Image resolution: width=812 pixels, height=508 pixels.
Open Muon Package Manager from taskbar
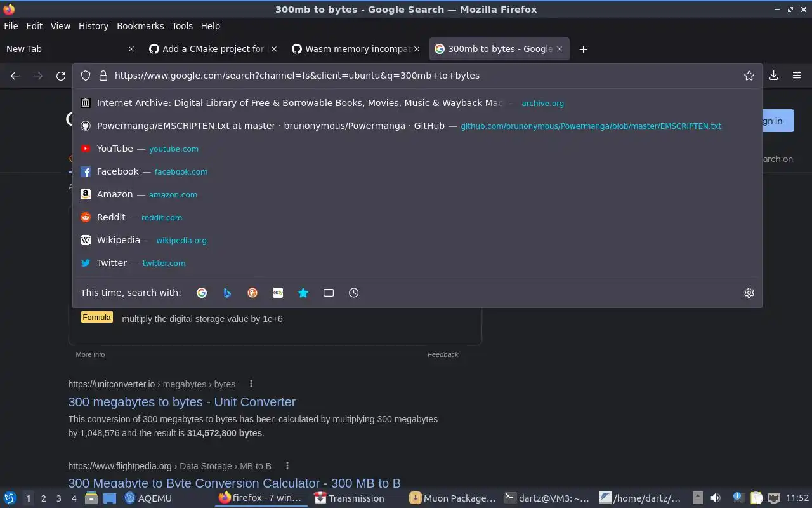(452, 498)
